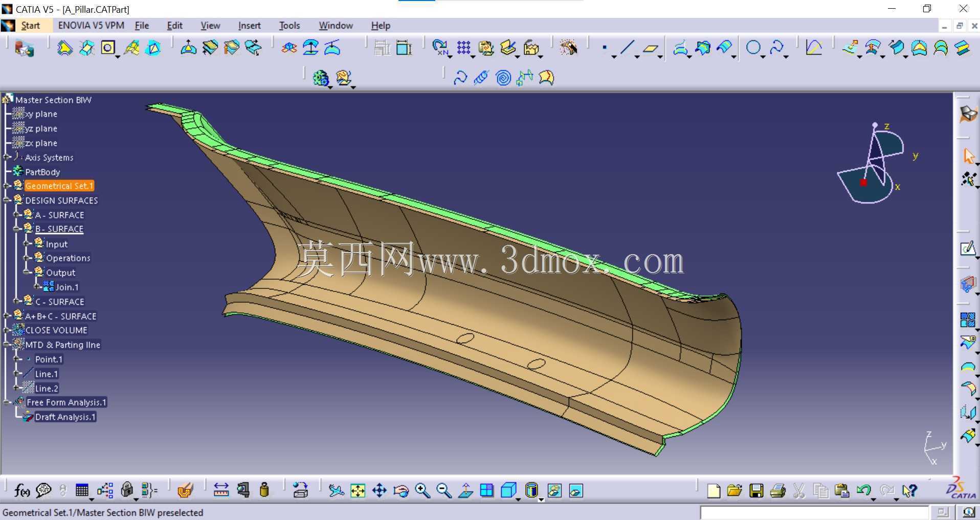980x520 pixels.
Task: Open the Help menu
Action: (x=381, y=26)
